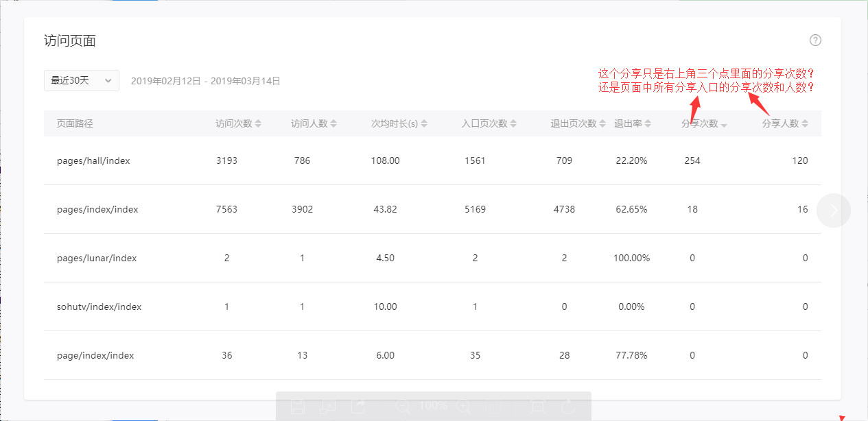Click visit count 7563
The height and width of the screenshot is (421, 868).
226,209
